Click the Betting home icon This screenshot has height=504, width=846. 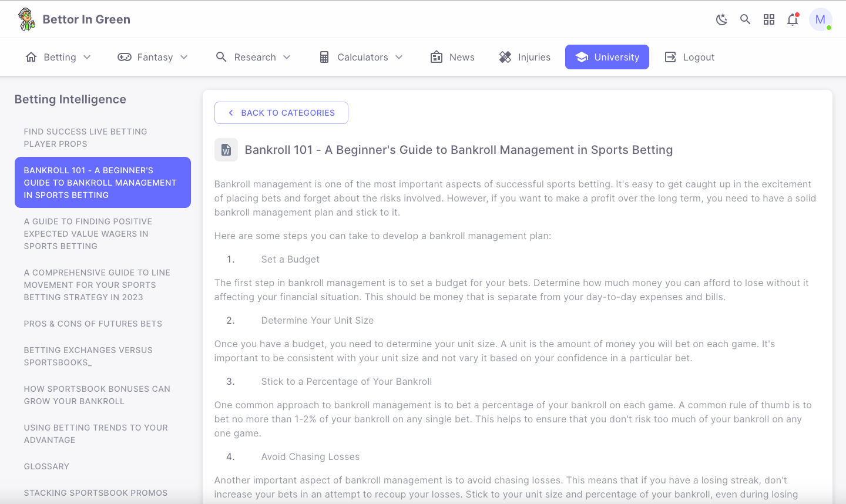click(31, 57)
